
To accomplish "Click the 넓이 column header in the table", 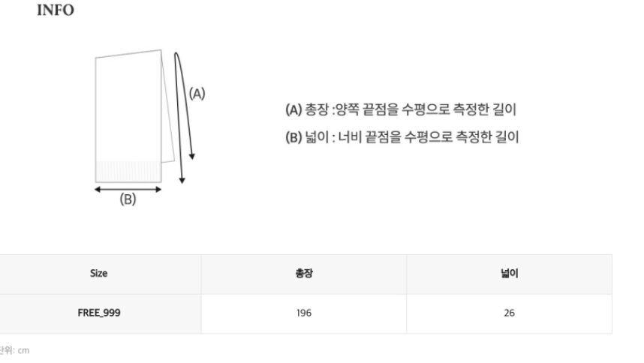I will coord(509,274).
